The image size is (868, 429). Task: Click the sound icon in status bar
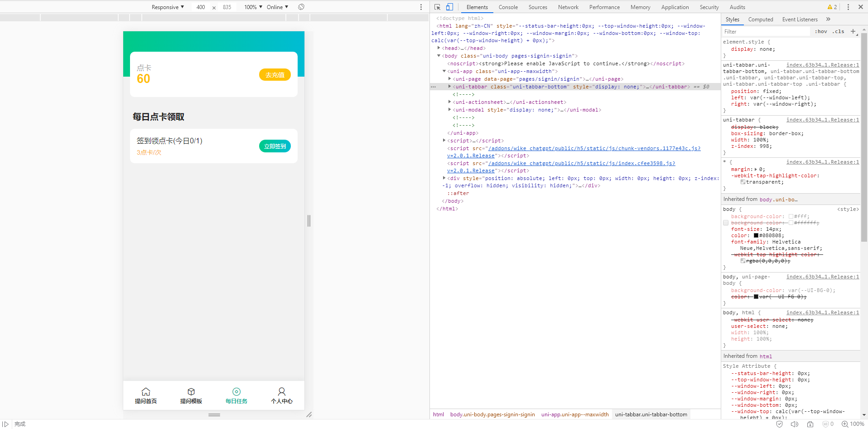pos(794,424)
